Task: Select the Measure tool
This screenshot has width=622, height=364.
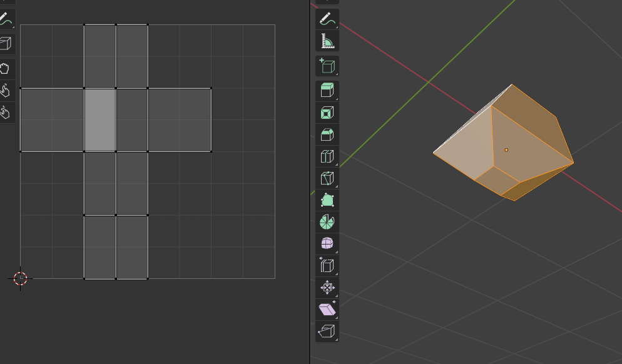Action: click(327, 41)
